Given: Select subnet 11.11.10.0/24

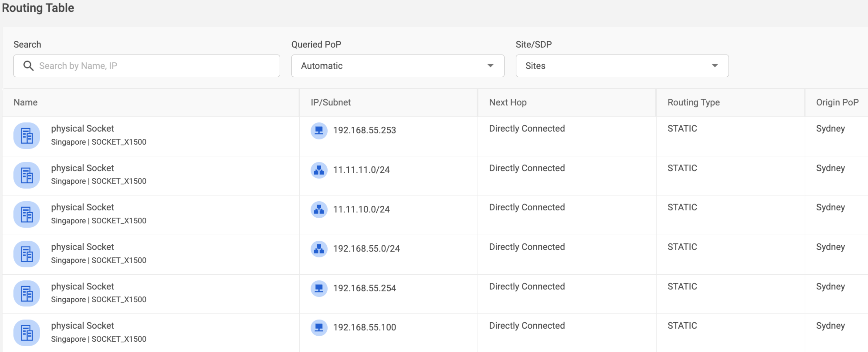Looking at the screenshot, I should [x=361, y=209].
